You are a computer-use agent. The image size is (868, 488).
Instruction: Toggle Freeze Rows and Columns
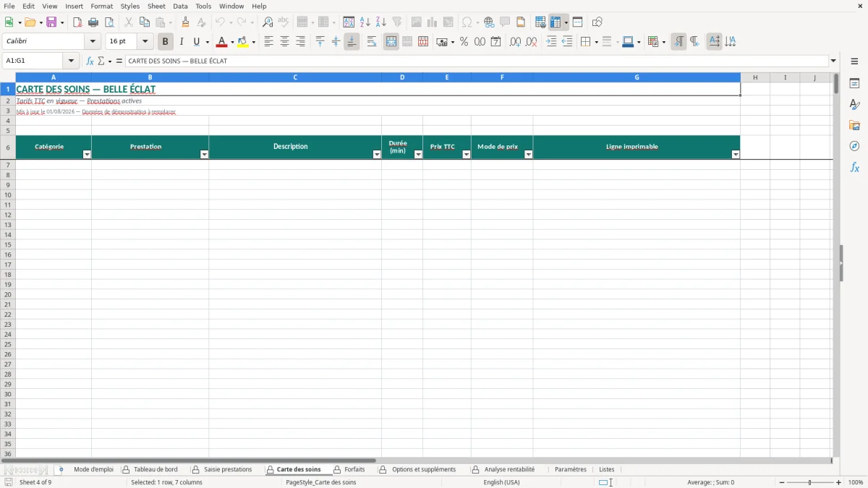coord(556,22)
